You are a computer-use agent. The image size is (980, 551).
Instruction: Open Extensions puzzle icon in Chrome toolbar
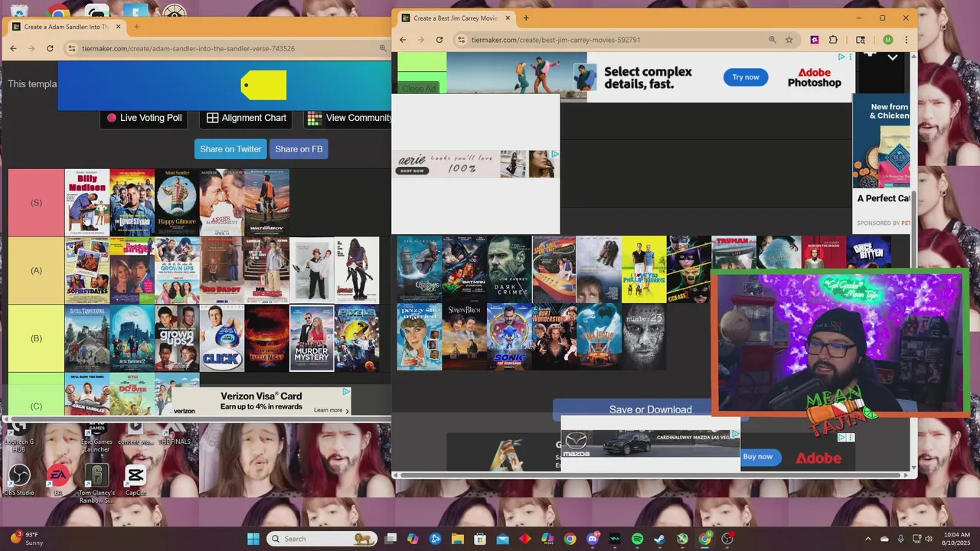coord(833,40)
